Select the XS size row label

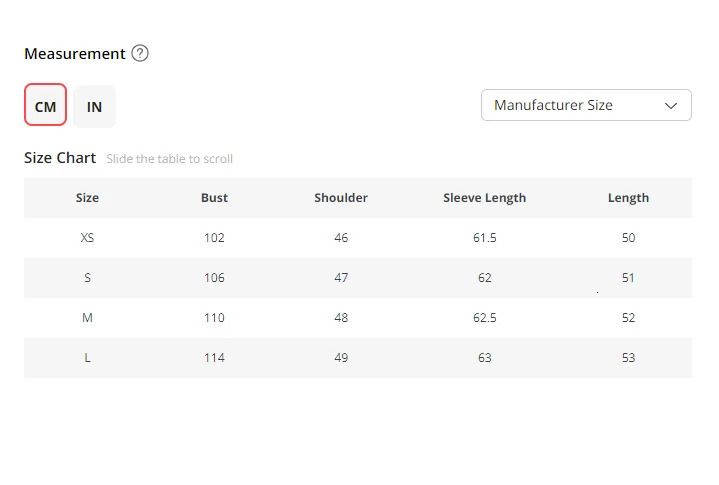(87, 238)
